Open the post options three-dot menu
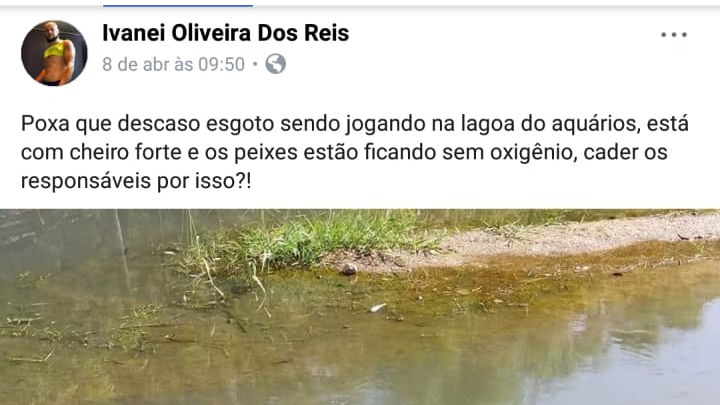The width and height of the screenshot is (720, 405). coord(674,34)
